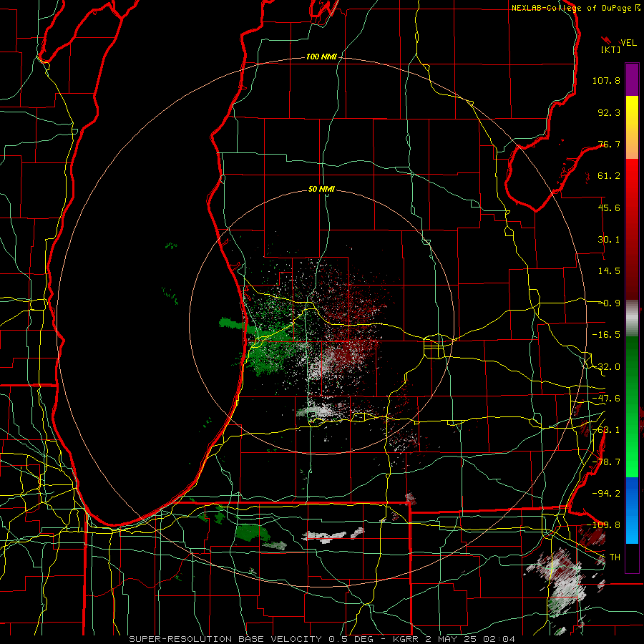644x644 pixels.
Task: Click the 61.2 legend value
Action: tap(609, 176)
